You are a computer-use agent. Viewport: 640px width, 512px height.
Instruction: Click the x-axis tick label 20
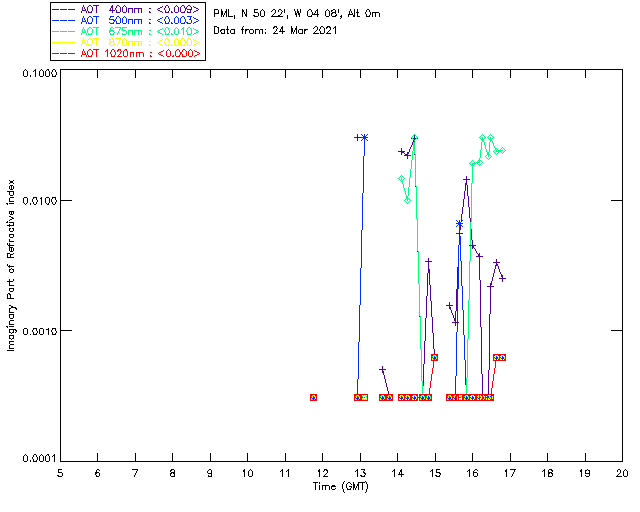click(x=622, y=473)
